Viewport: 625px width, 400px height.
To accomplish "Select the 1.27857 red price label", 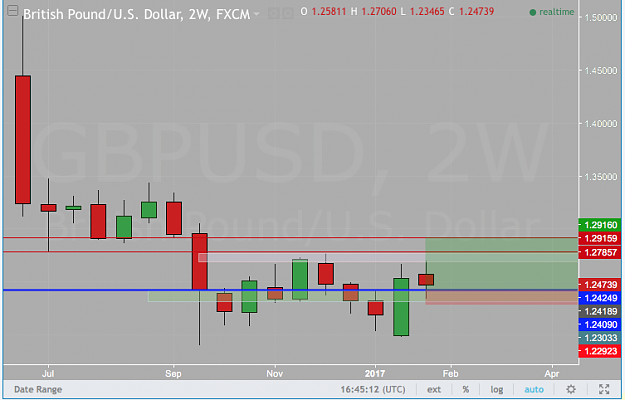I will tap(600, 252).
